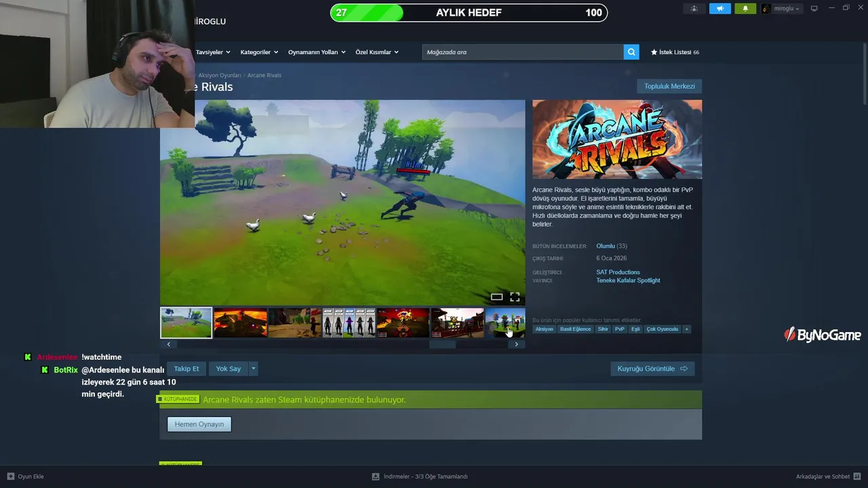This screenshot has width=868, height=488.
Task: Select the Basit Eğlence tag
Action: (x=575, y=329)
